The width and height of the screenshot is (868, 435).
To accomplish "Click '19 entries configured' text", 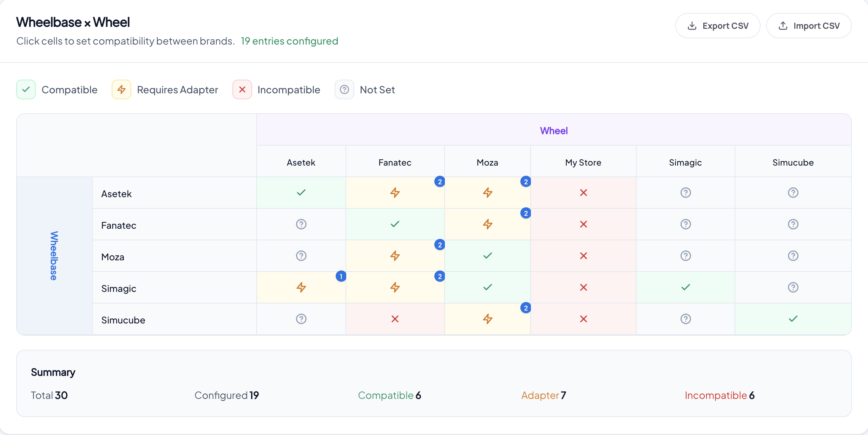I will [289, 41].
